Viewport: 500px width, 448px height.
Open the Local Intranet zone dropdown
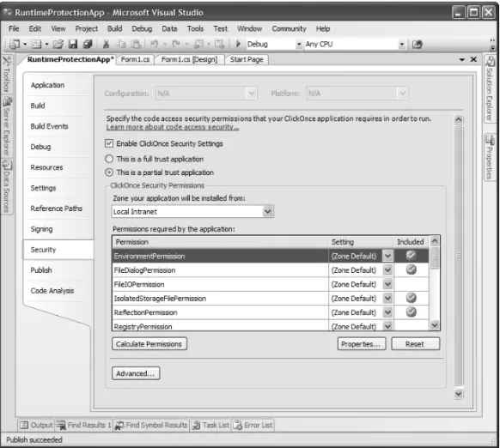[267, 211]
